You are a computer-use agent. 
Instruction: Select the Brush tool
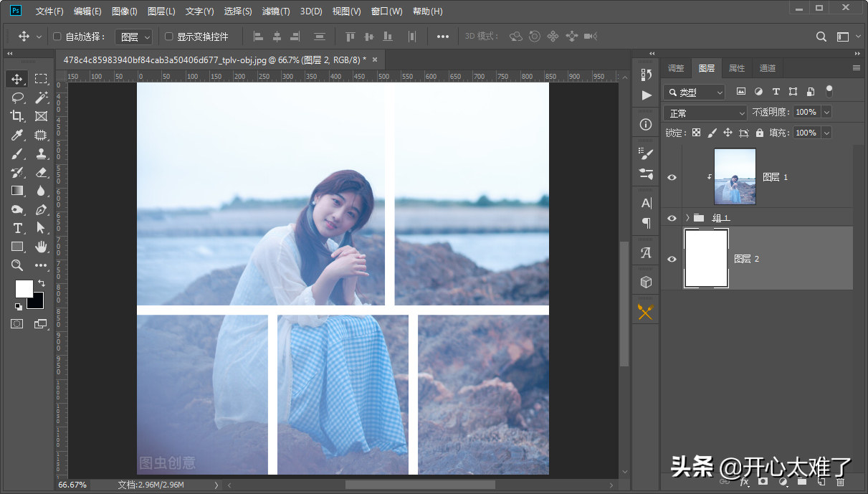tap(17, 153)
